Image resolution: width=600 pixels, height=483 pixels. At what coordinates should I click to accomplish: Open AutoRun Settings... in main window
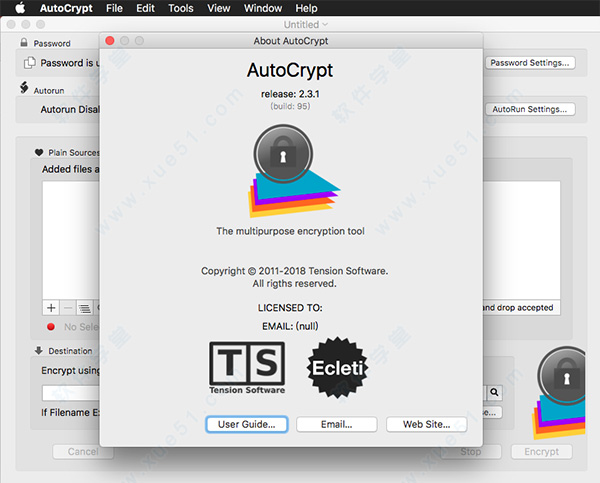[x=530, y=109]
